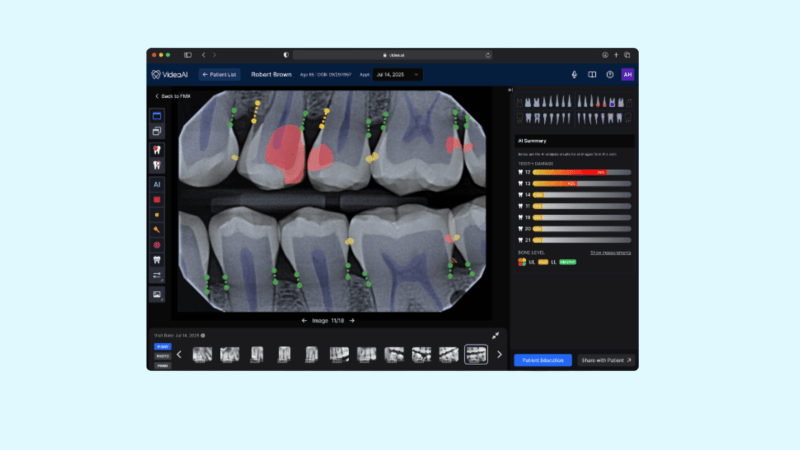Select tooth 19 row in summary
This screenshot has width=800, height=450.
[x=574, y=217]
